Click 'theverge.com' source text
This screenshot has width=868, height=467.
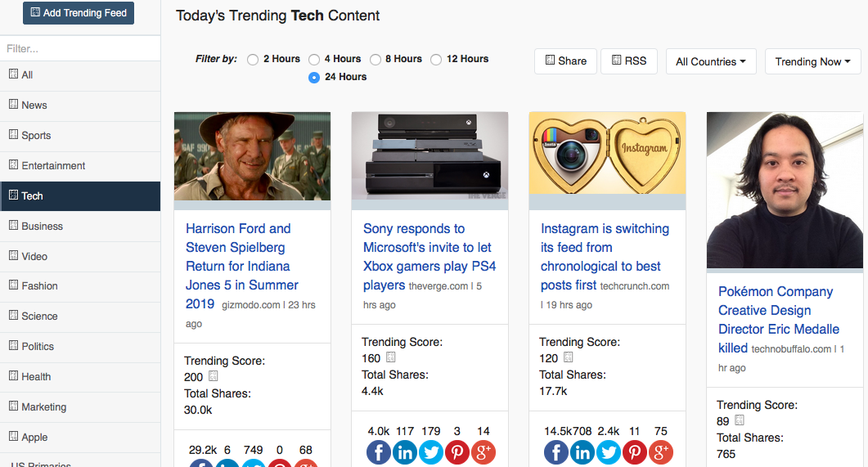438,286
